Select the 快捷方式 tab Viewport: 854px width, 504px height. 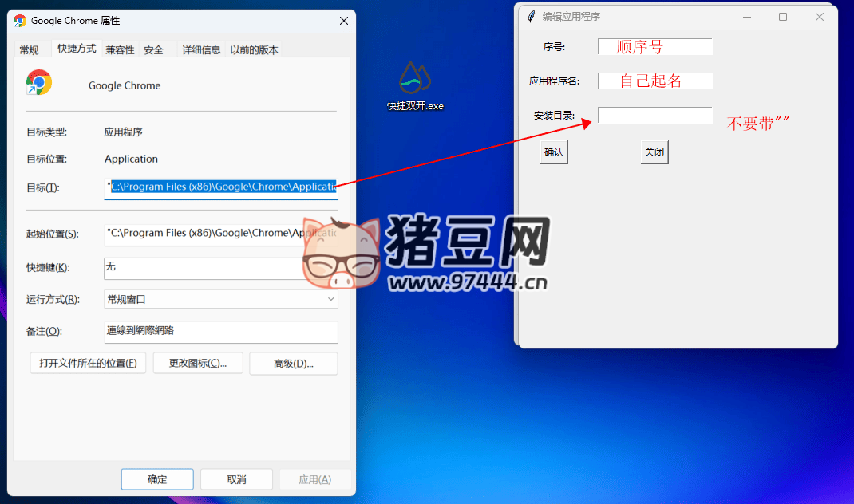pyautogui.click(x=77, y=49)
